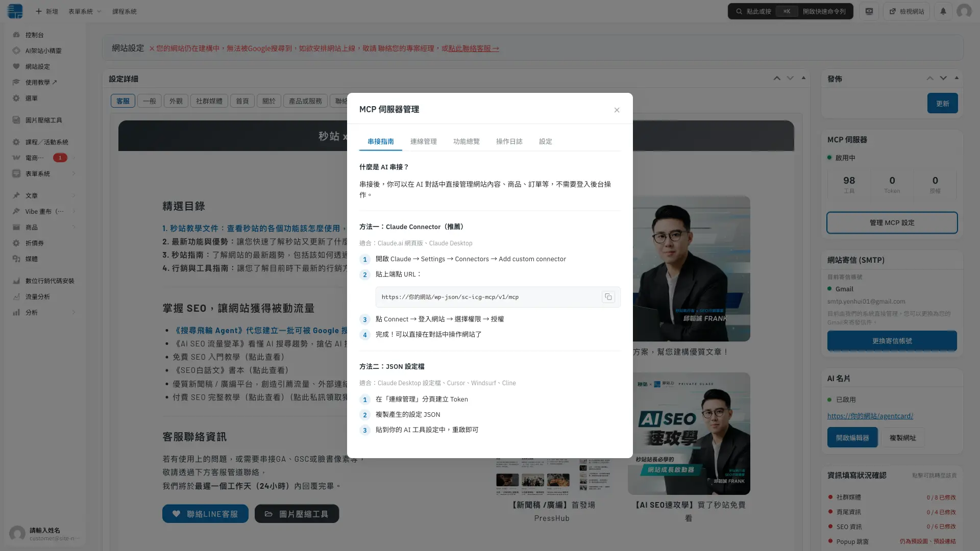The width and height of the screenshot is (980, 551).
Task: Open the 操作日誌 tab
Action: [x=509, y=141]
